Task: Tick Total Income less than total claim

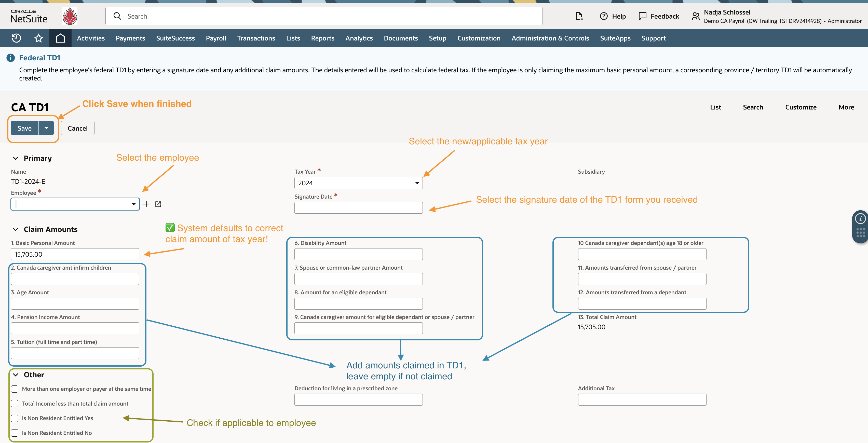Action: [15, 404]
